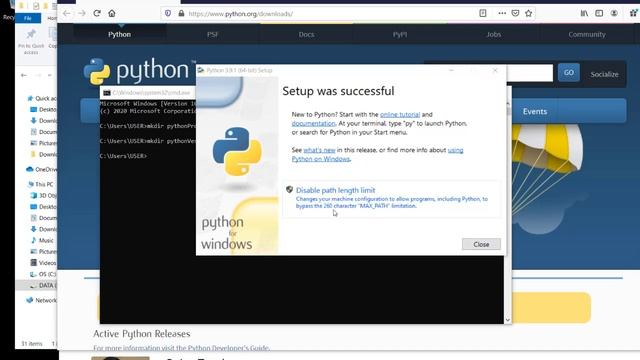Open the Events menu on python.org
The image size is (640, 360).
point(535,111)
